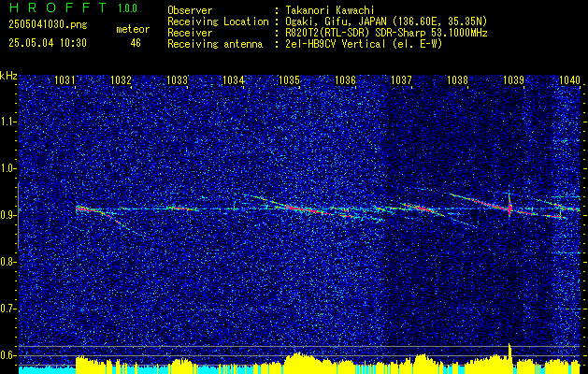The height and width of the screenshot is (374, 588).
Task: Click the 1037 time marker
Action: (x=401, y=79)
